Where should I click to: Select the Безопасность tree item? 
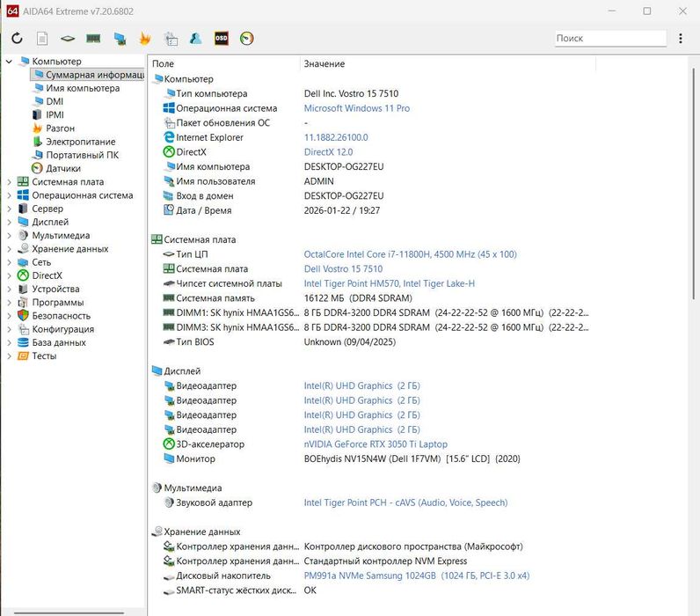click(62, 316)
